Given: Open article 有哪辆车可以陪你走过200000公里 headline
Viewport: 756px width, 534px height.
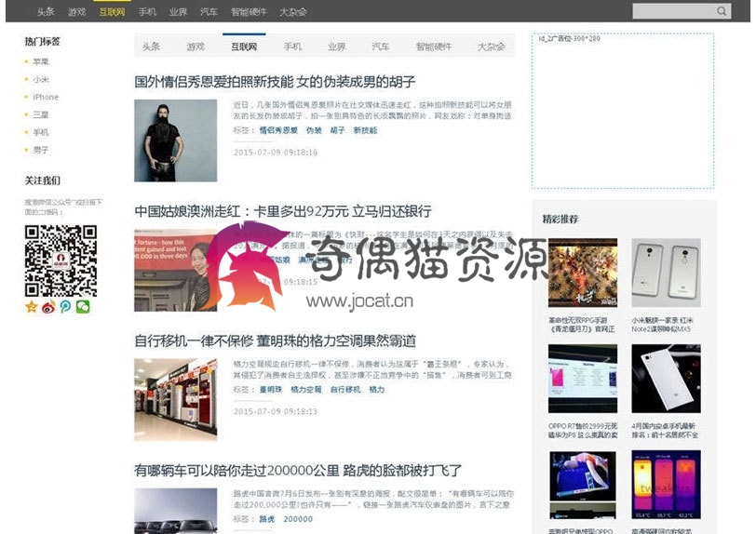Looking at the screenshot, I should tap(298, 470).
